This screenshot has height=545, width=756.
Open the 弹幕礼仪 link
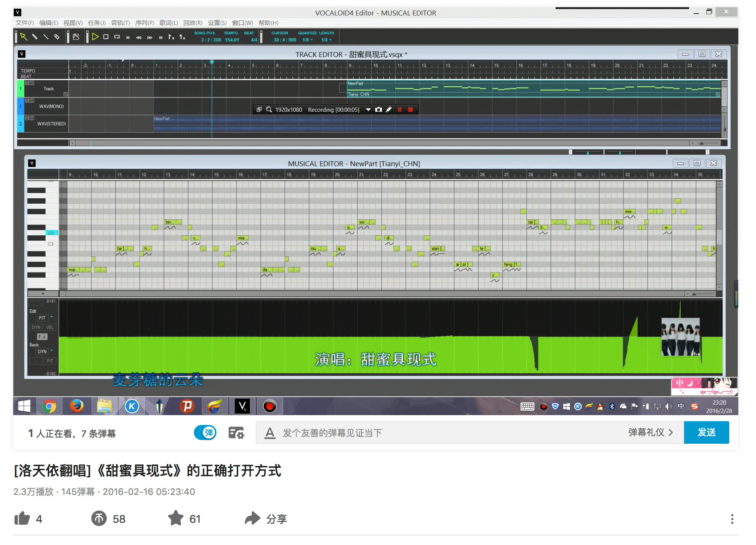coord(650,432)
